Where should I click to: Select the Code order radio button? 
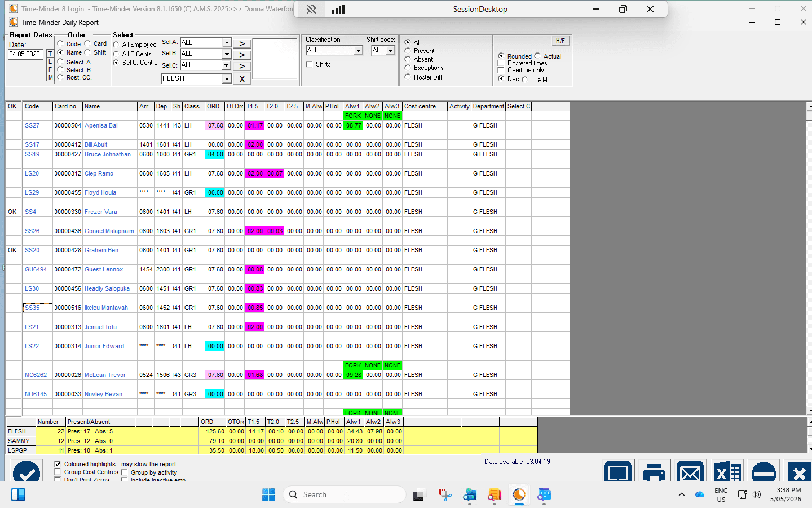[x=60, y=43]
